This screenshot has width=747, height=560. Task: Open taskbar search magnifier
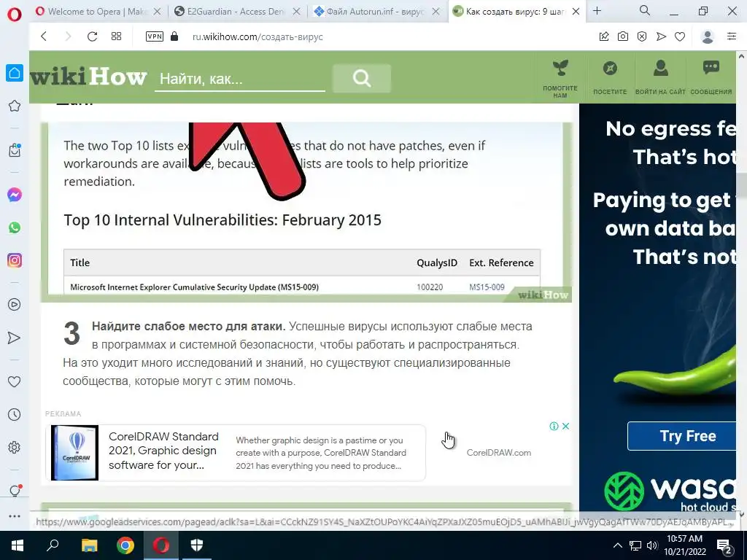(x=53, y=545)
